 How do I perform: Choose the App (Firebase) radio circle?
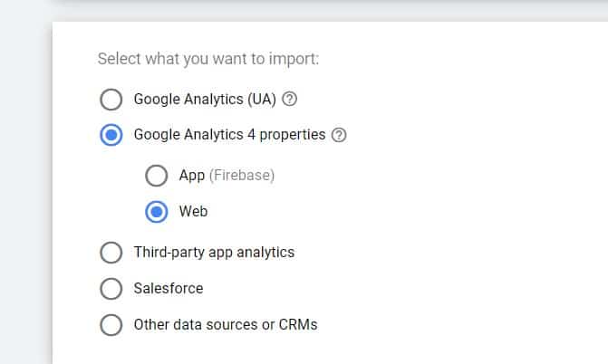[156, 176]
